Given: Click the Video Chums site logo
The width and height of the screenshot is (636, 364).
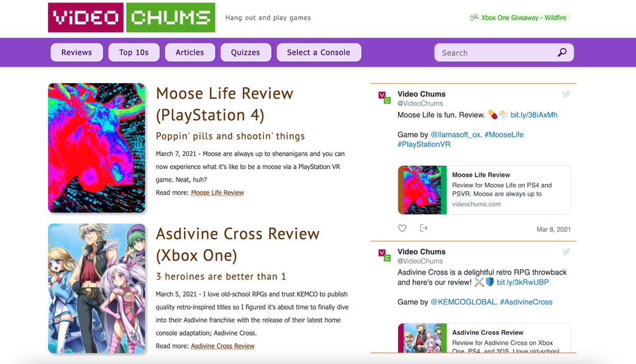Looking at the screenshot, I should [130, 17].
